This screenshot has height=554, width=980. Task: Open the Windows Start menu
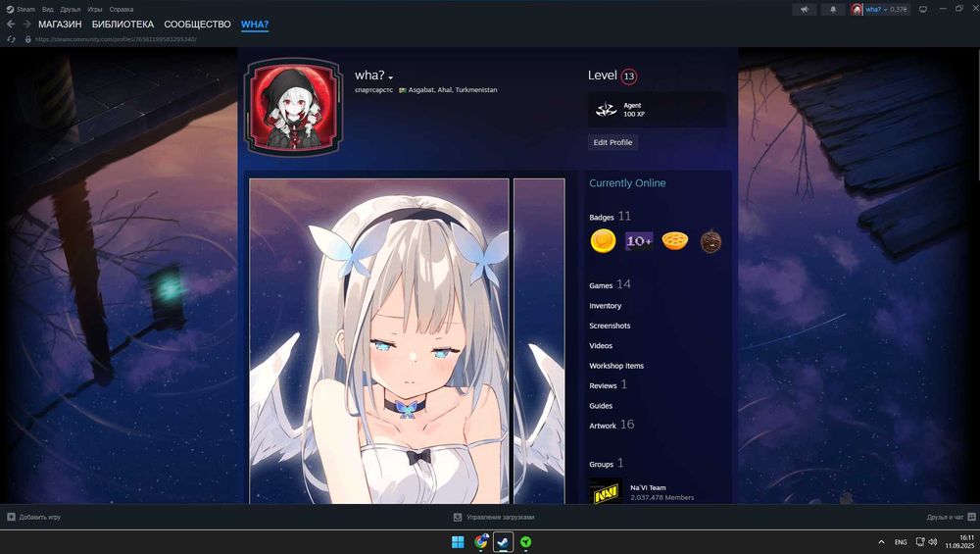(x=458, y=542)
